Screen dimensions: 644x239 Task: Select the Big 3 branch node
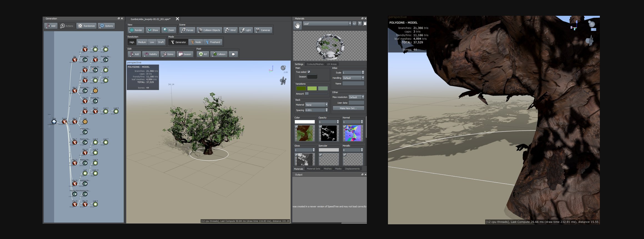pyautogui.click(x=75, y=122)
